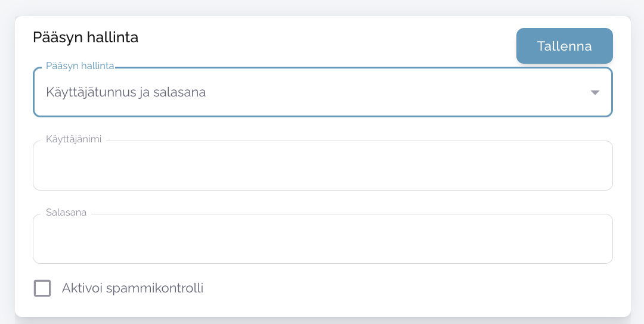This screenshot has height=324, width=644.
Task: Click the "Salasana" field label
Action: (x=66, y=212)
